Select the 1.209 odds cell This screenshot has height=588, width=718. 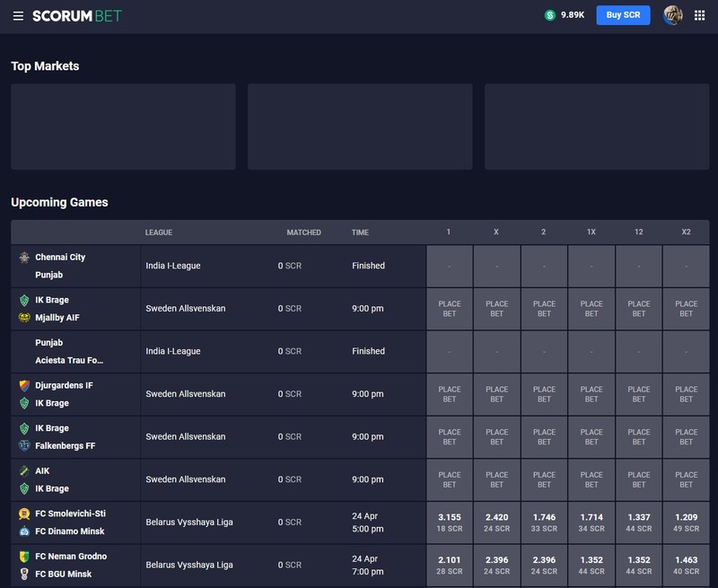(686, 522)
